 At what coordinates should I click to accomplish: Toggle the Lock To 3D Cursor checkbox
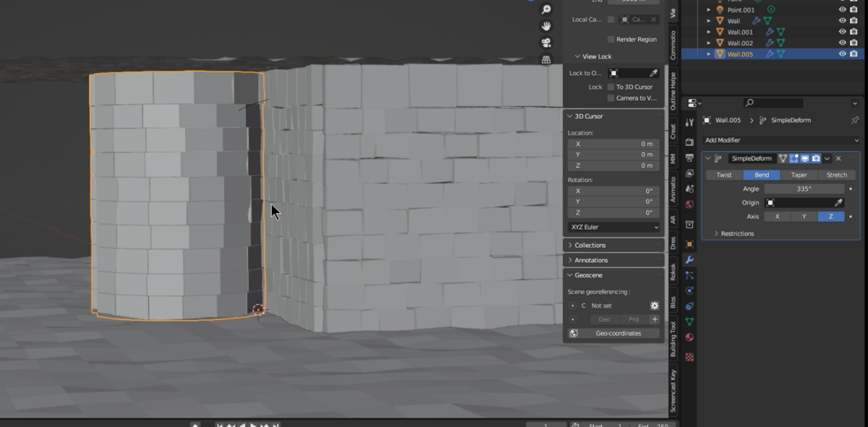click(610, 87)
